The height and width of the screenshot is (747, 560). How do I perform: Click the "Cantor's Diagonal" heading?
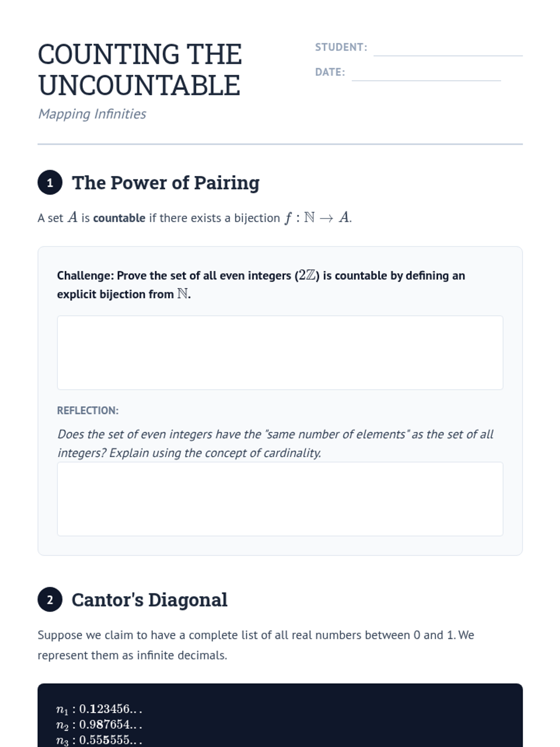click(x=149, y=600)
